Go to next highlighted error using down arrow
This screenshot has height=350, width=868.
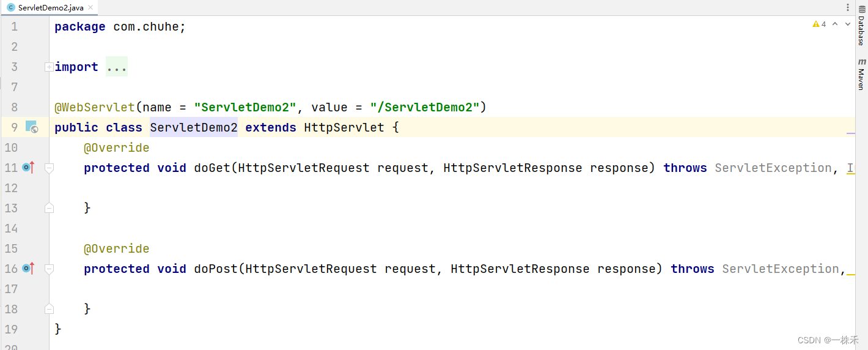click(x=848, y=24)
